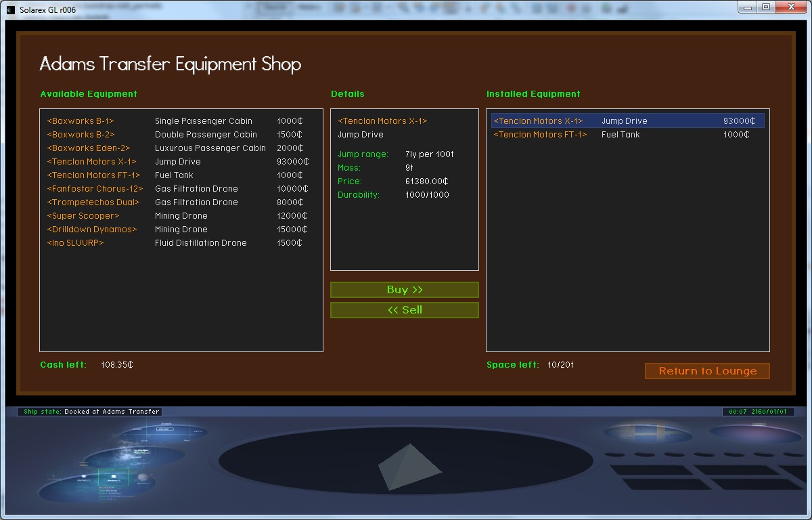Choose Tenclon Motors X-1 in Available Equipment

coord(175,162)
